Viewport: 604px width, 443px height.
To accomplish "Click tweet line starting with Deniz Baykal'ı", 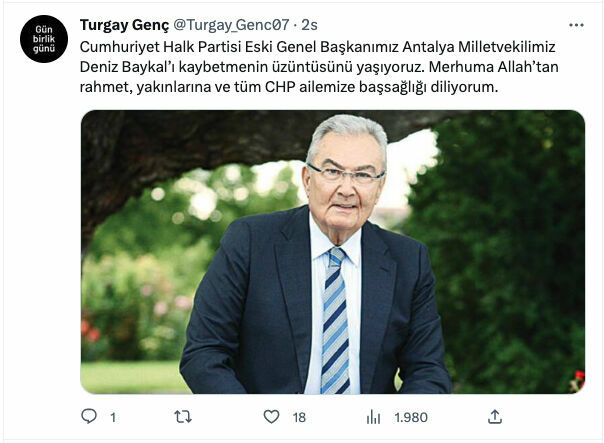I will 319,67.
